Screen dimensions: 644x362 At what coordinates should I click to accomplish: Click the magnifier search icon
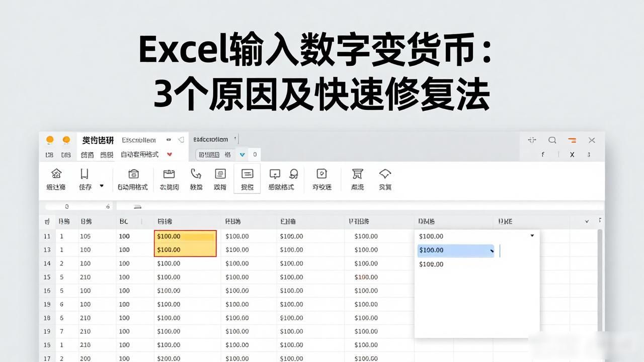pos(552,140)
